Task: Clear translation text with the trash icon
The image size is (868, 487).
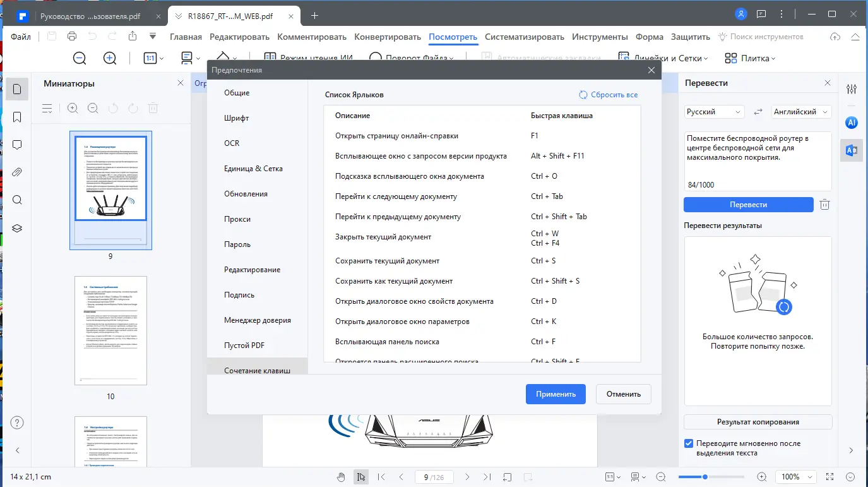Action: pyautogui.click(x=824, y=205)
